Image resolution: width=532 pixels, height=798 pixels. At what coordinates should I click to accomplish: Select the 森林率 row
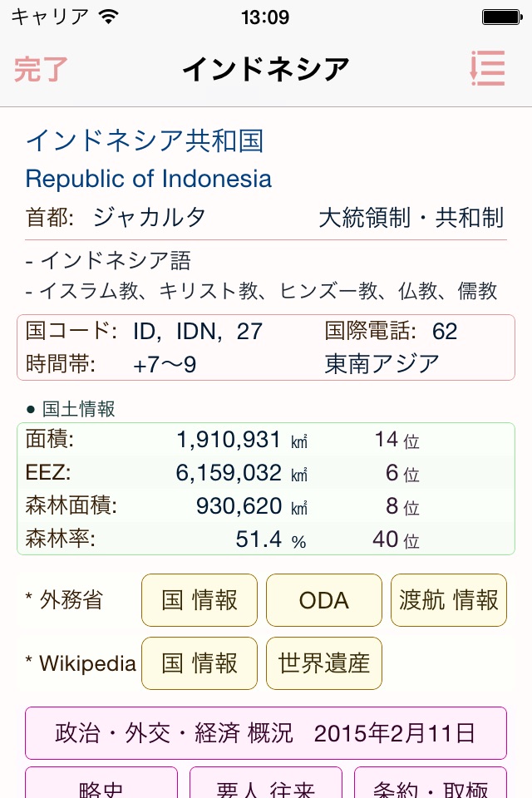click(x=266, y=539)
